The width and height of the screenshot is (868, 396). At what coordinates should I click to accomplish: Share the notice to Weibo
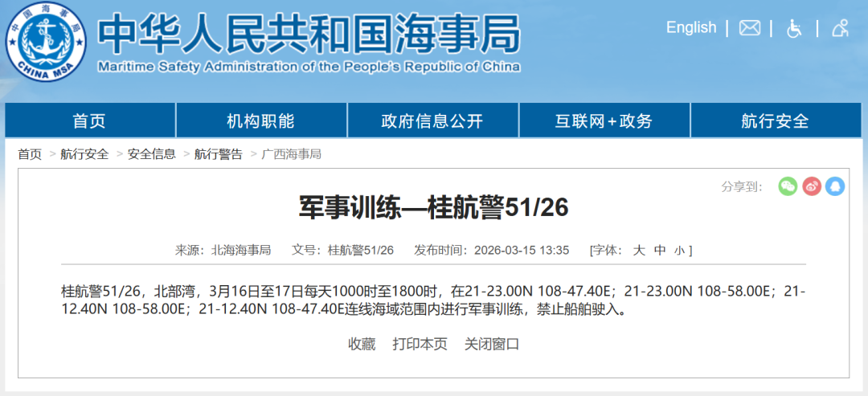812,186
